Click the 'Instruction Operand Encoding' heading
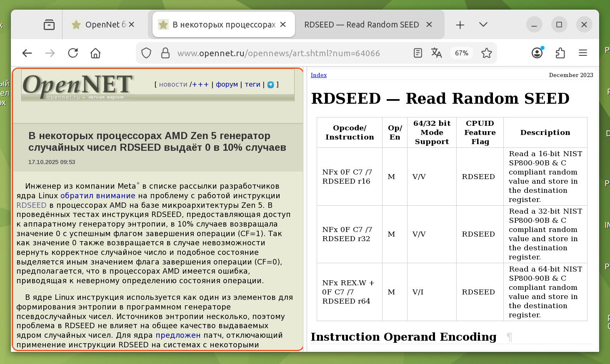The image size is (610, 364). click(404, 337)
